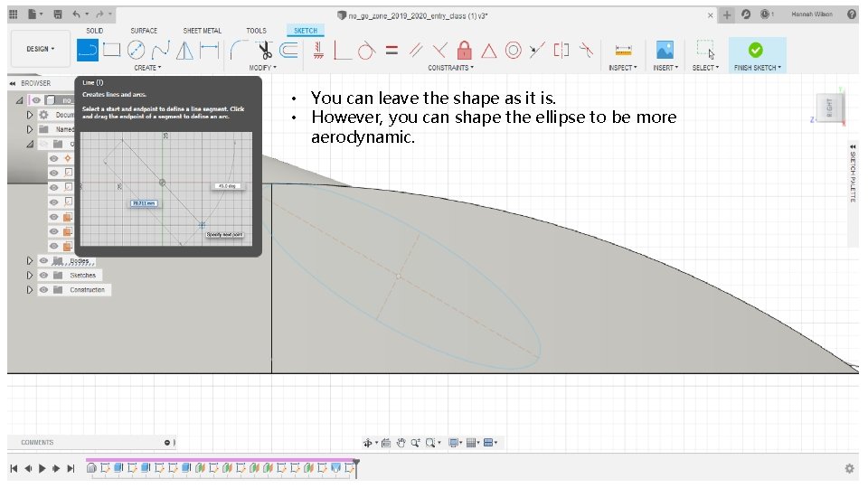Expand the SKETCH PALETTE panel
The image size is (868, 488).
point(853,146)
